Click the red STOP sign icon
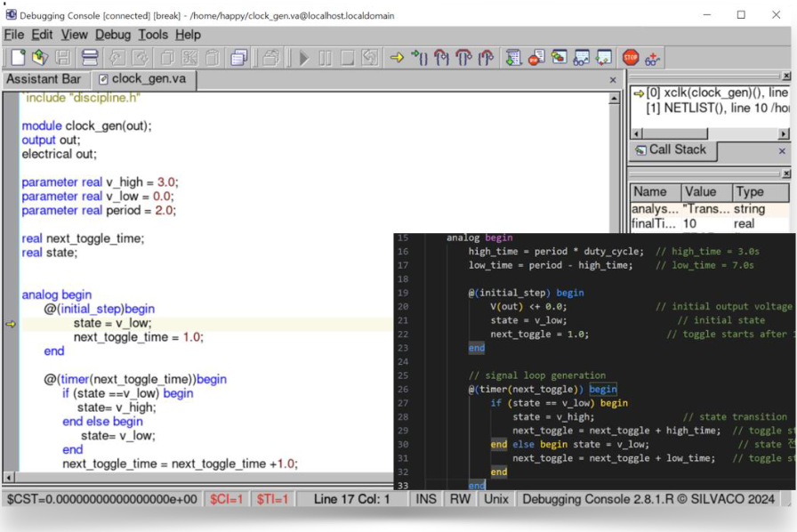The height and width of the screenshot is (532, 797). tap(631, 58)
